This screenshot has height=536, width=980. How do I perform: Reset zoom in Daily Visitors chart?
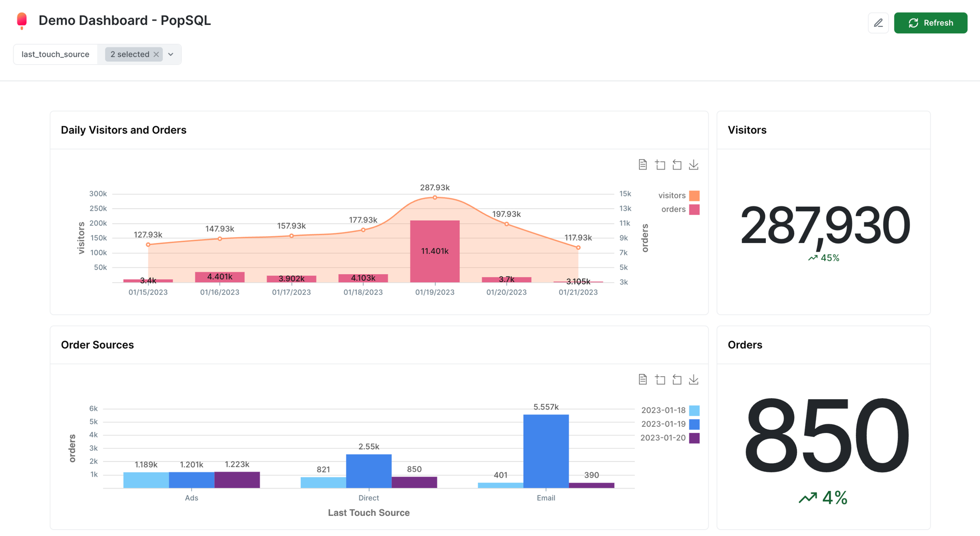[x=677, y=165]
